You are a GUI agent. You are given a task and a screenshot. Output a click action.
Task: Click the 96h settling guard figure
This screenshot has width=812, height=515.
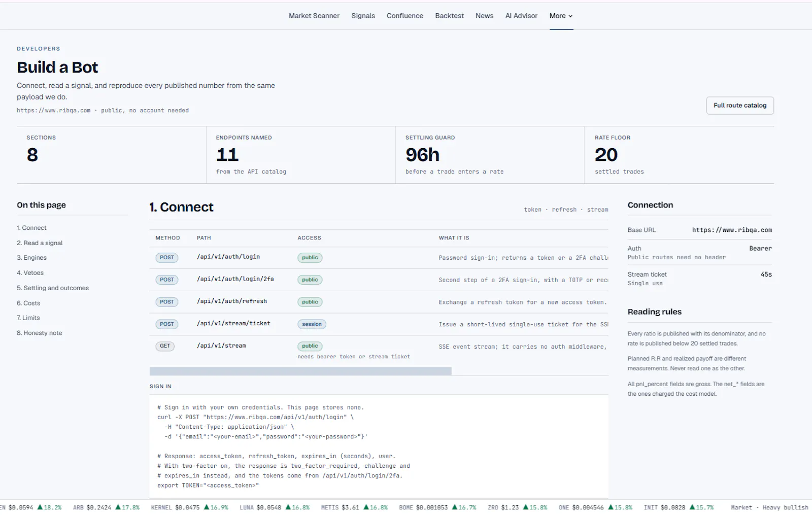422,155
